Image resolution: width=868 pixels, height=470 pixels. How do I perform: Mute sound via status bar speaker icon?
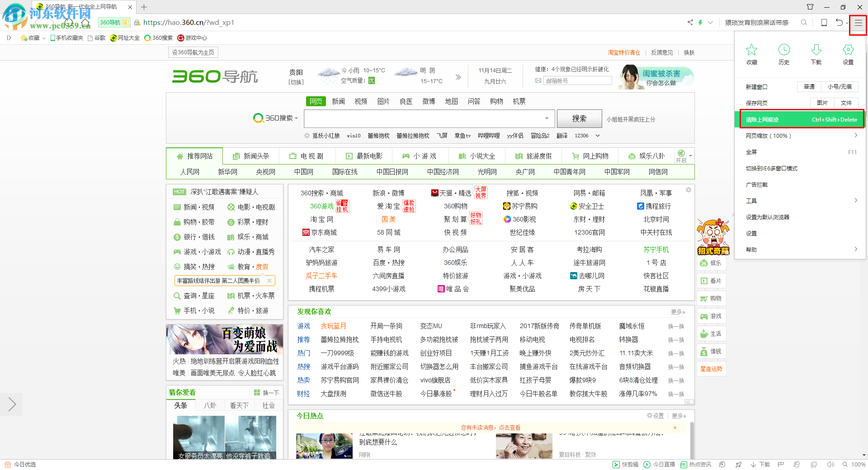[x=830, y=465]
